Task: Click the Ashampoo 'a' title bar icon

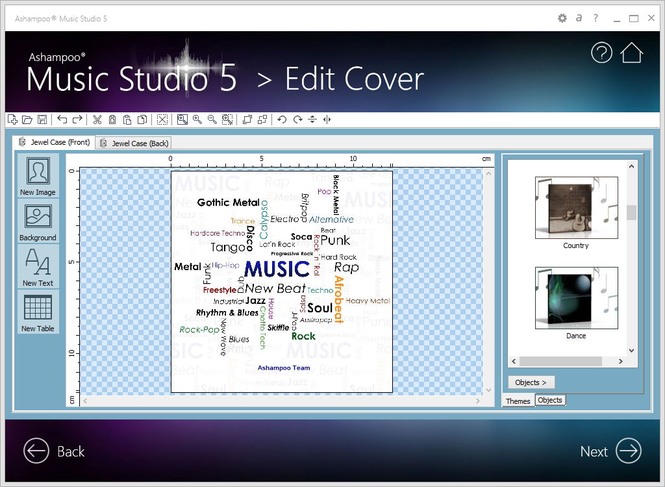Action: click(x=579, y=18)
